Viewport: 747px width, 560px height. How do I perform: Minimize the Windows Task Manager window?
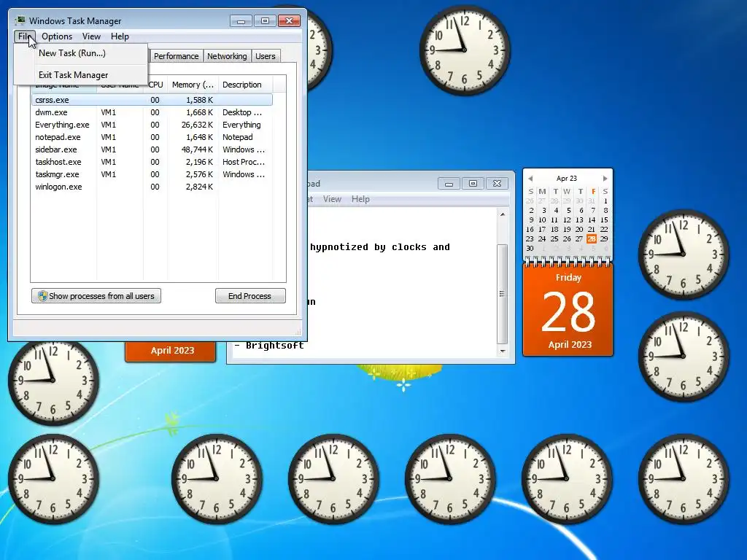point(241,21)
